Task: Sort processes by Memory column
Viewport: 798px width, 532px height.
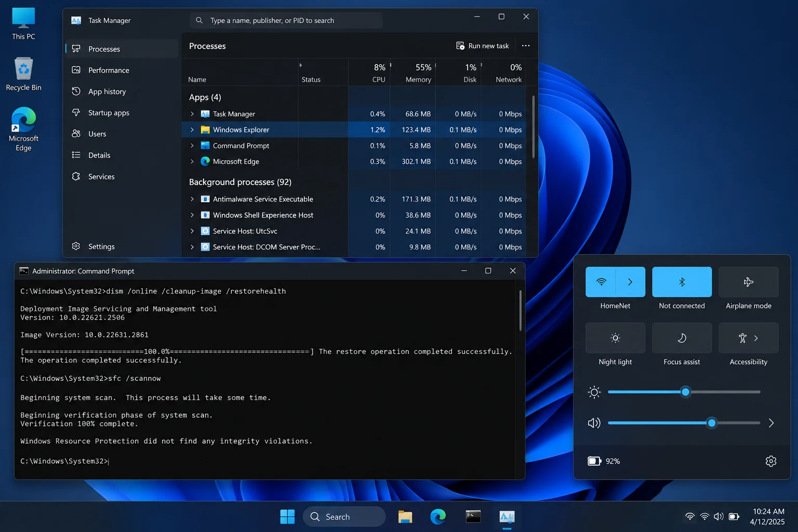Action: [x=413, y=72]
